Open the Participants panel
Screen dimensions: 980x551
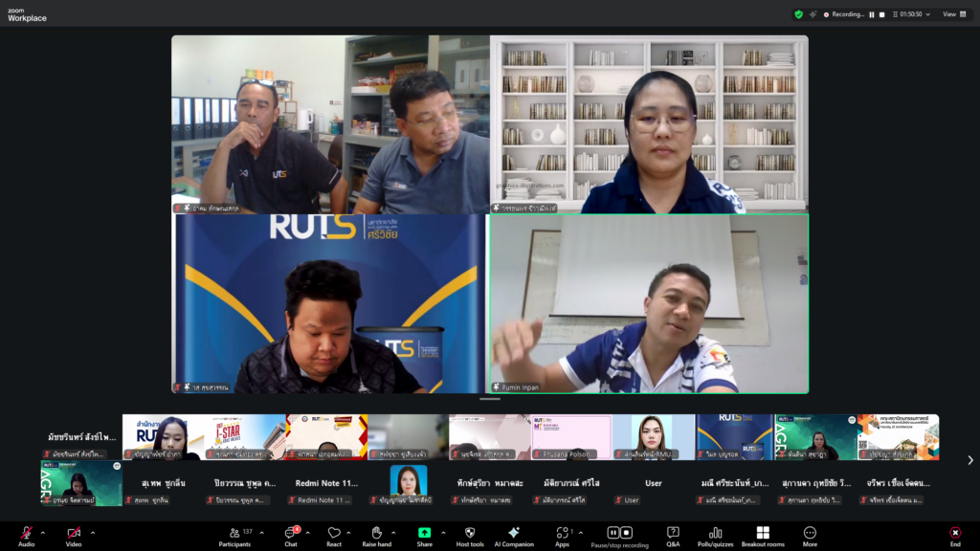(234, 534)
